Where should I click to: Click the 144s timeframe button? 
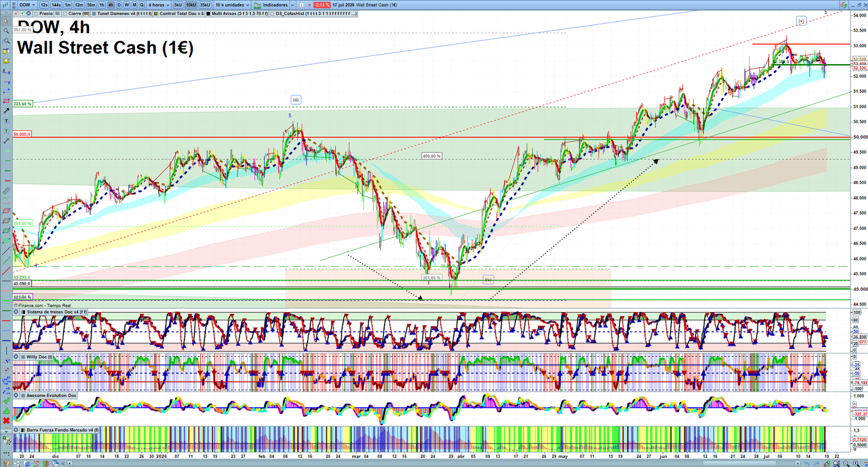pyautogui.click(x=56, y=5)
